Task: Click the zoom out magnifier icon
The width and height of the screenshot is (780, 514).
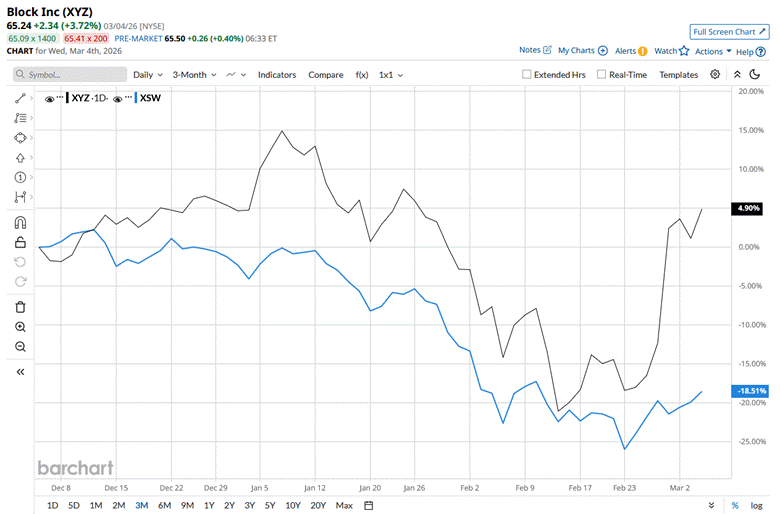Action: tap(21, 347)
